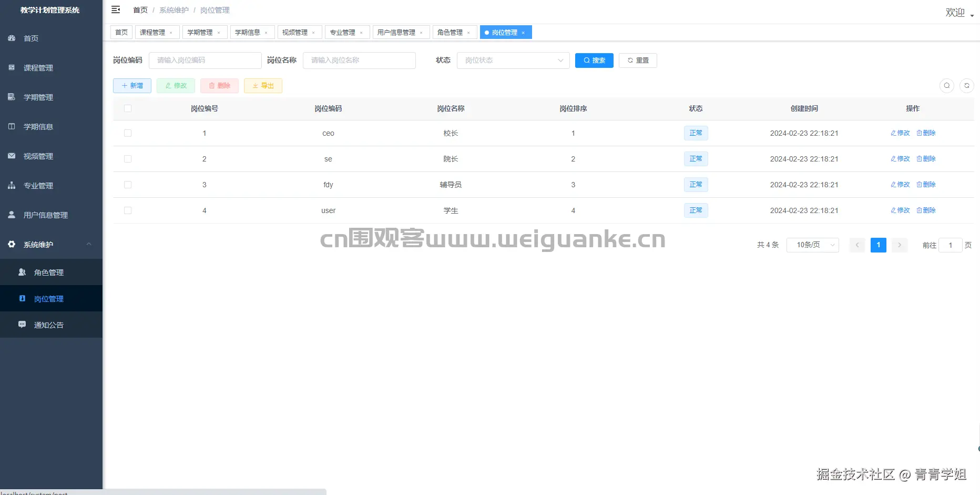Image resolution: width=980 pixels, height=495 pixels.
Task: Toggle sidebar collapse hamburger icon
Action: [x=116, y=9]
